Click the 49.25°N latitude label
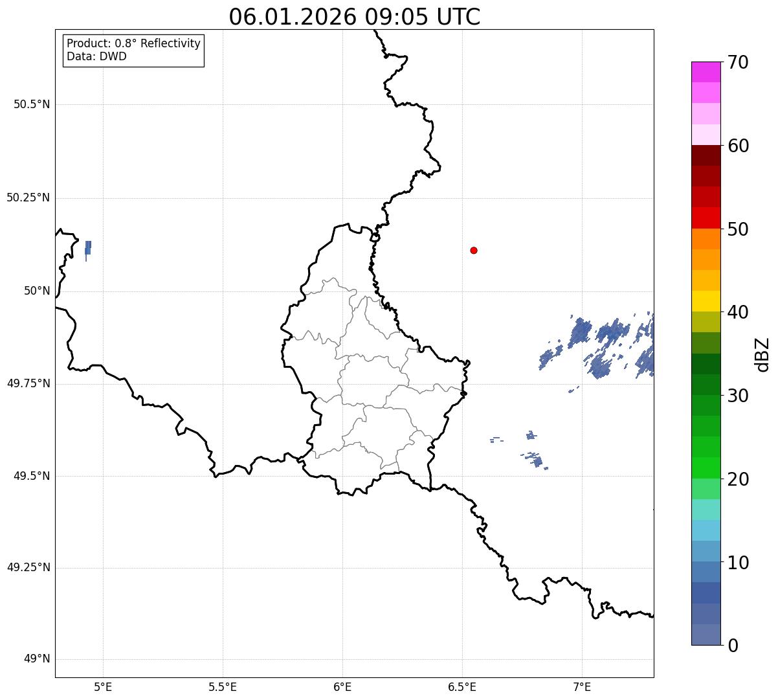The height and width of the screenshot is (700, 778). click(x=28, y=567)
